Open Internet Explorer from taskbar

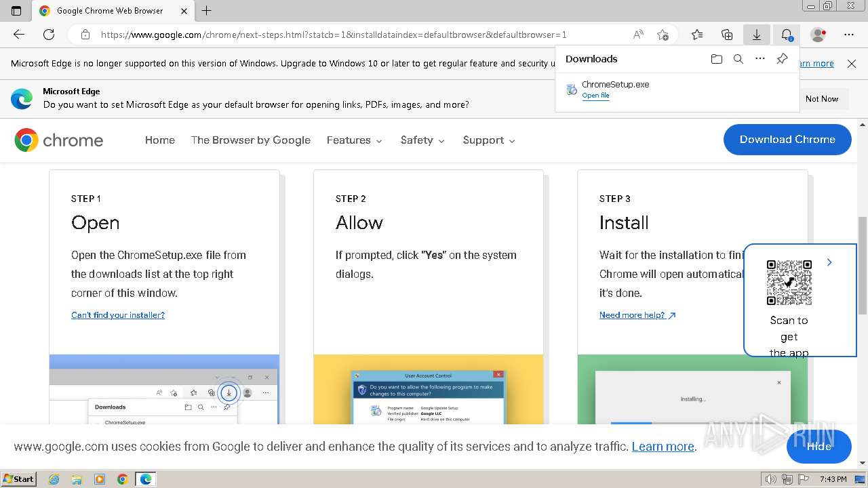tap(54, 479)
